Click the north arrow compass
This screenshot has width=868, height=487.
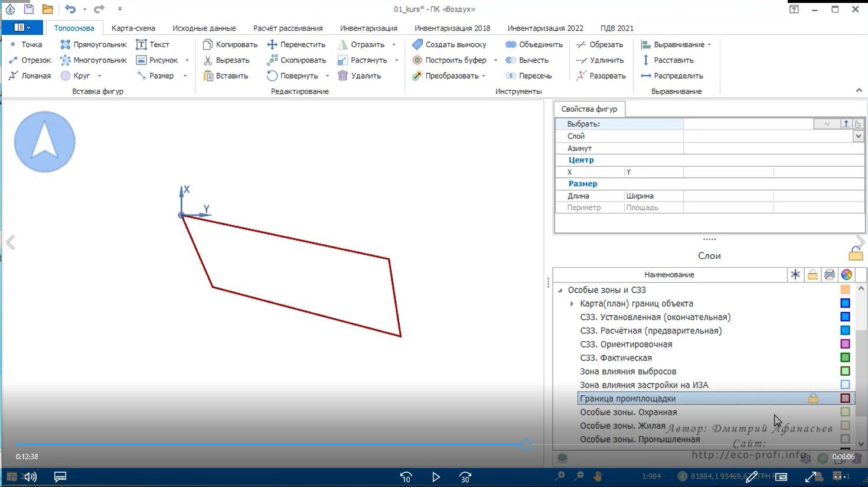(x=45, y=142)
